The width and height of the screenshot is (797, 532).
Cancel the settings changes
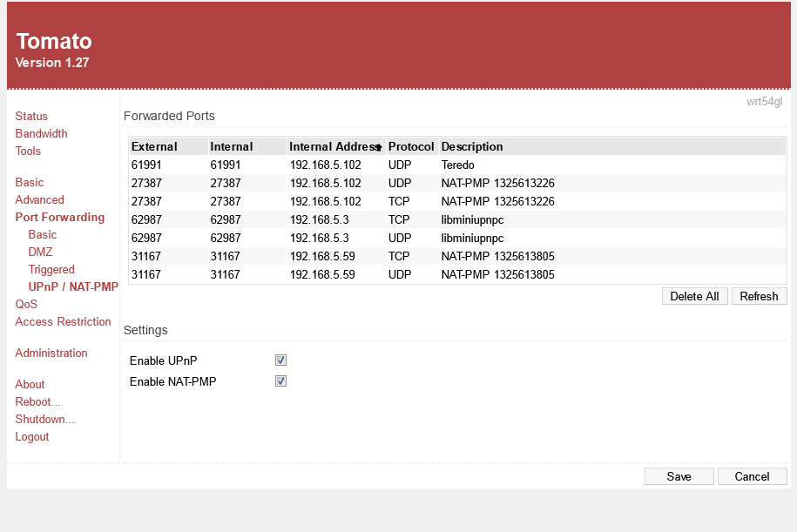tap(752, 476)
